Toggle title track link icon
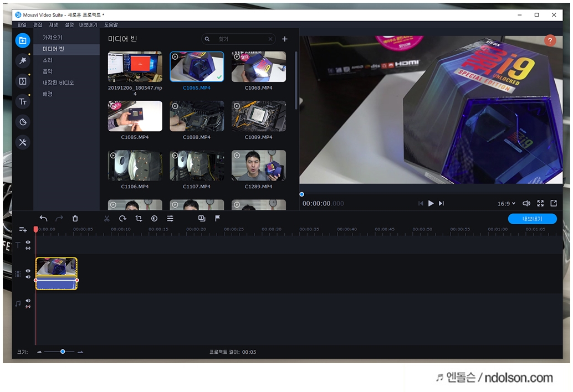Image resolution: width=573 pixels, height=392 pixels. tap(28, 248)
